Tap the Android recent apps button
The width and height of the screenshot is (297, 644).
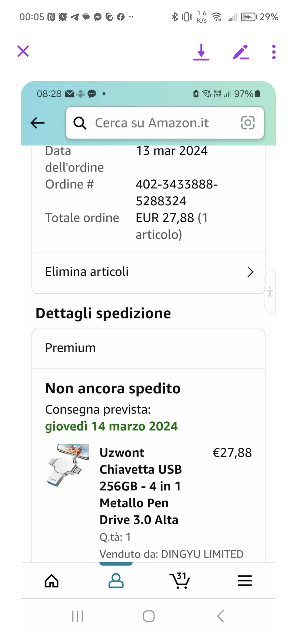(x=78, y=616)
